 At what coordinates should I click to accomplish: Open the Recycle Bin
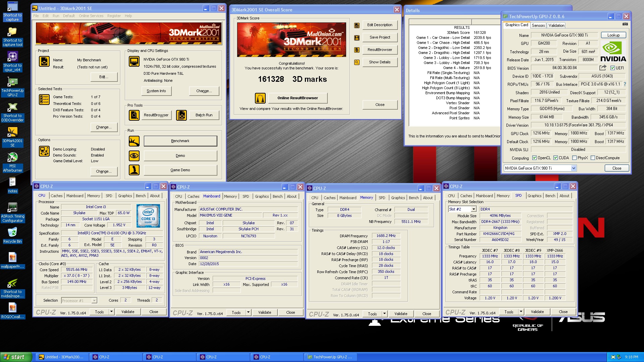pyautogui.click(x=12, y=236)
